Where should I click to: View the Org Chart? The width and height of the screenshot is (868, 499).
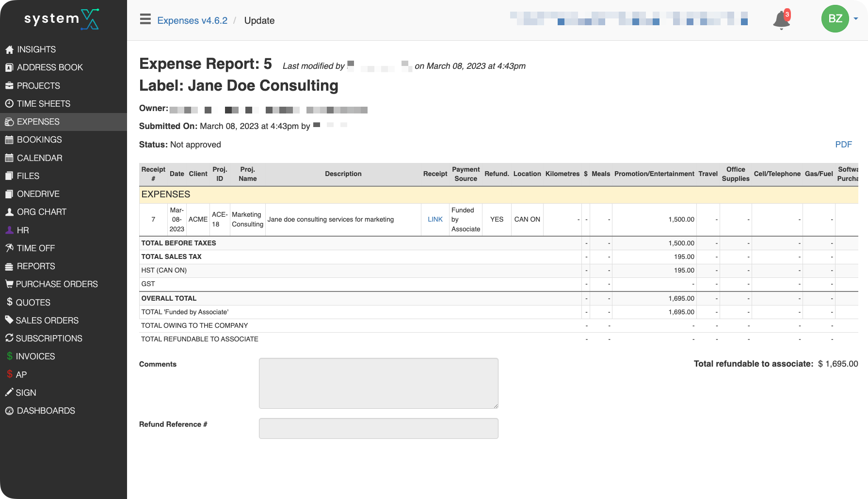41,211
